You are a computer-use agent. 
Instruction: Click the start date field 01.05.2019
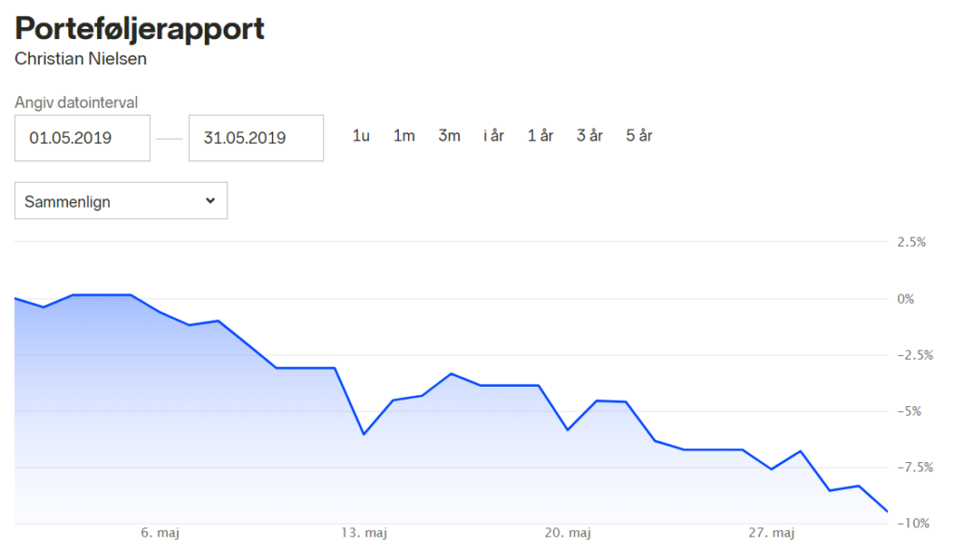tap(82, 138)
